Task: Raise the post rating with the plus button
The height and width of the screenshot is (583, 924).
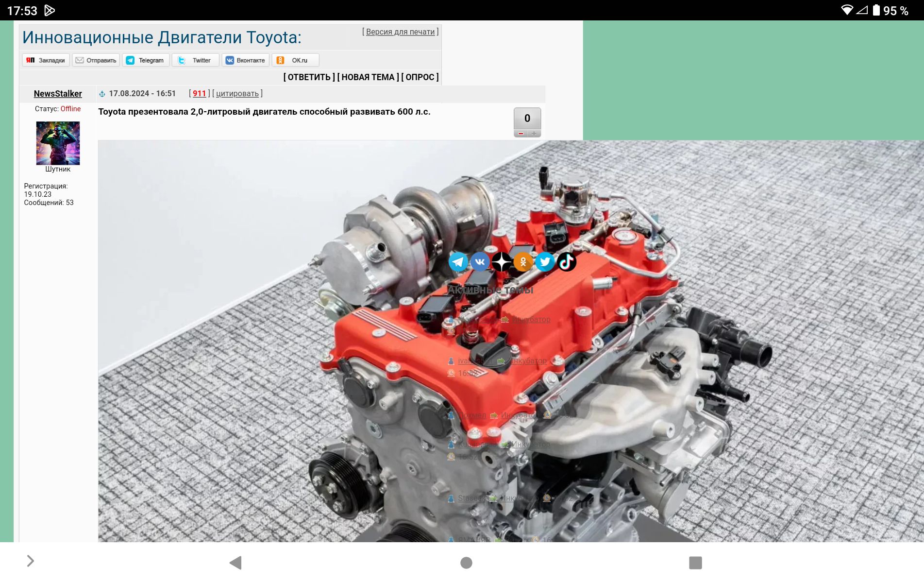Action: point(534,134)
